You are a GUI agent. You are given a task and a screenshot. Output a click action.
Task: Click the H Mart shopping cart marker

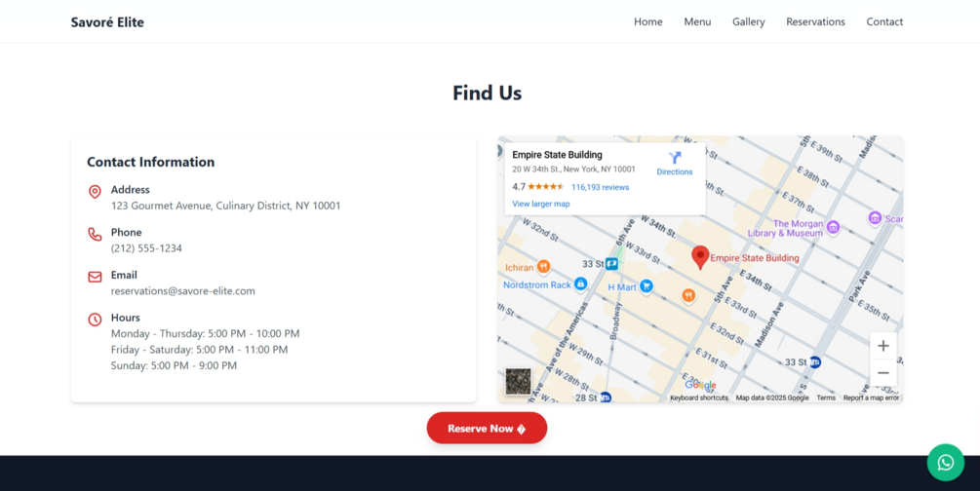647,286
